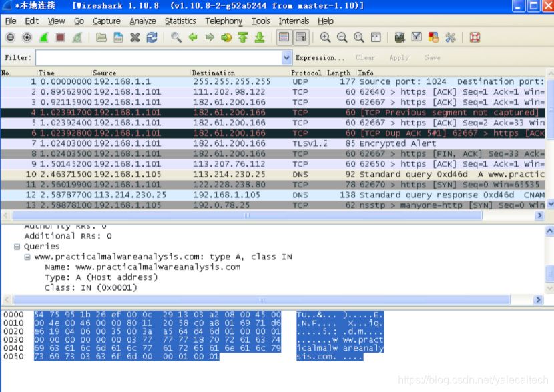554x392 pixels.
Task: Open the Telephony menu
Action: tap(224, 21)
